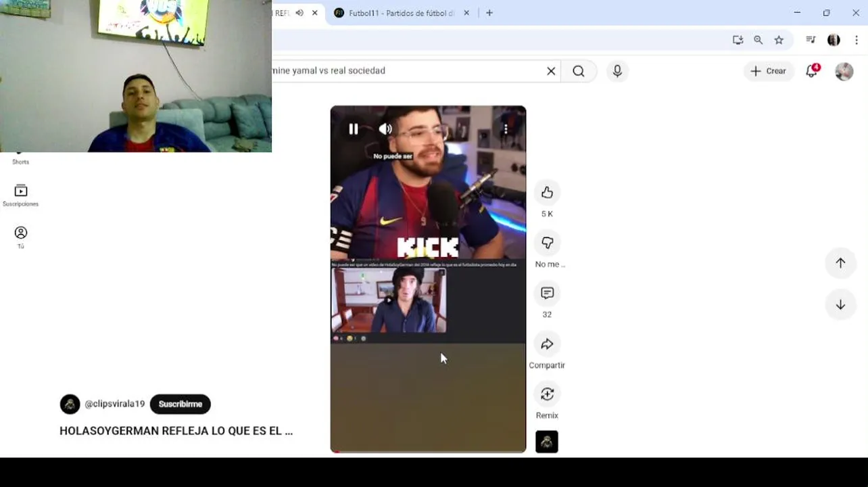Go to next Short with down arrow
The image size is (868, 487).
coord(840,305)
